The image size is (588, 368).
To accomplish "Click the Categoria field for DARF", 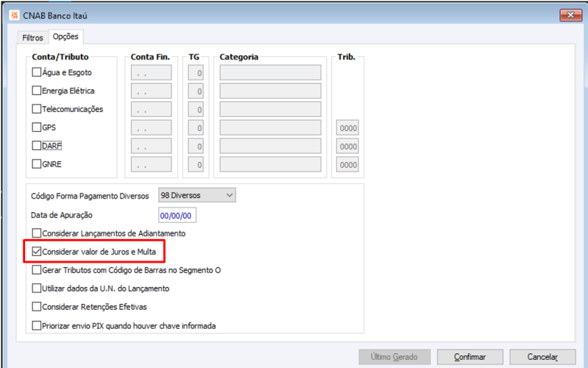I will pyautogui.click(x=270, y=146).
